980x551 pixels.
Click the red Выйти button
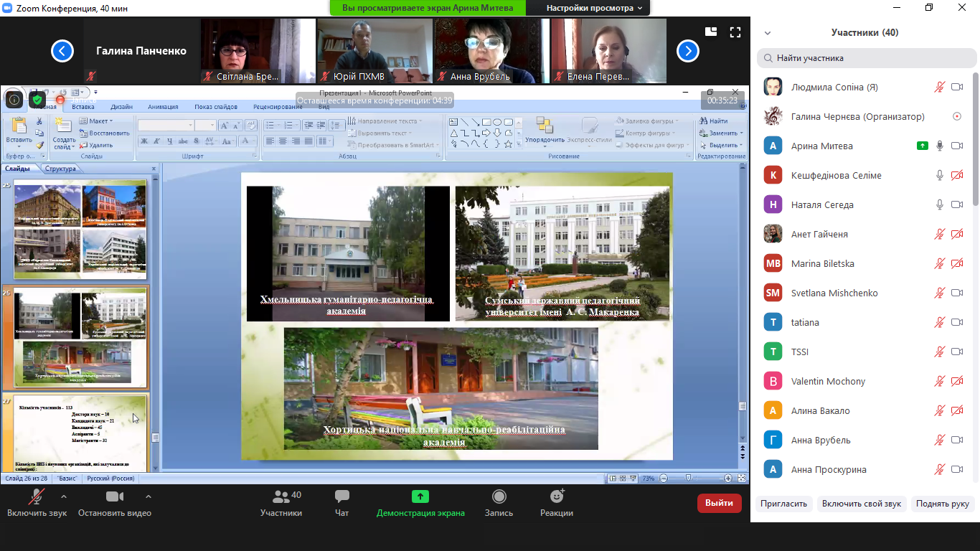(719, 503)
